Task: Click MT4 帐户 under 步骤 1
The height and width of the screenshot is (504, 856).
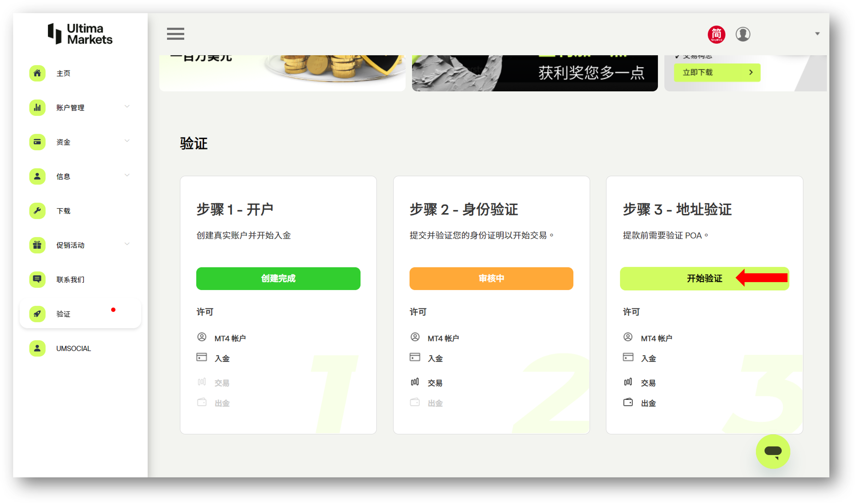Action: 230,338
